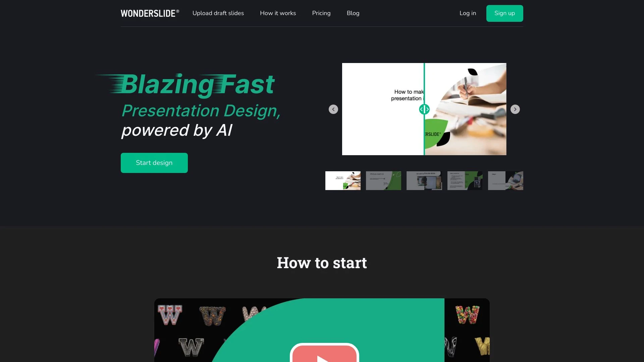The height and width of the screenshot is (362, 644).
Task: Click the fifth slide thumbnail preview
Action: tap(505, 180)
